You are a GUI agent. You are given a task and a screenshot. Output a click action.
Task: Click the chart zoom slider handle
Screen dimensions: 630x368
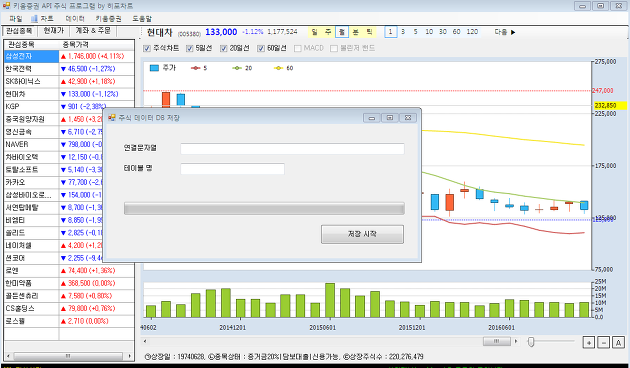(x=531, y=342)
